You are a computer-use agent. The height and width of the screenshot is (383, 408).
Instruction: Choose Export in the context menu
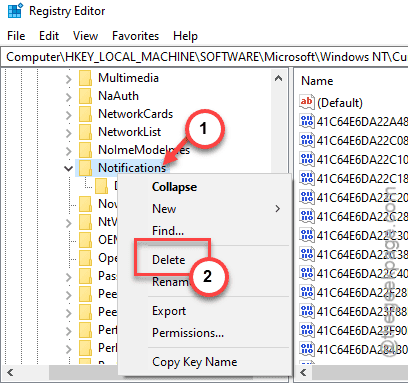(169, 311)
